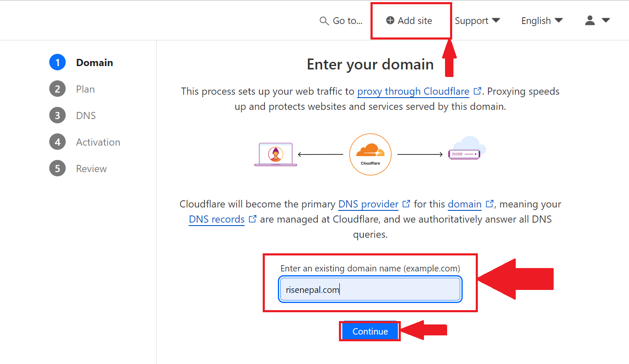Open the English language dropdown
The image size is (629, 364).
[541, 20]
